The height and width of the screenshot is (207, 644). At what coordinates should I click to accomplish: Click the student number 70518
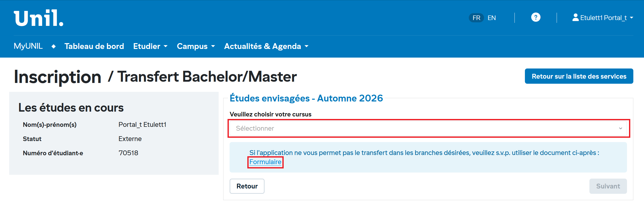[x=128, y=153]
